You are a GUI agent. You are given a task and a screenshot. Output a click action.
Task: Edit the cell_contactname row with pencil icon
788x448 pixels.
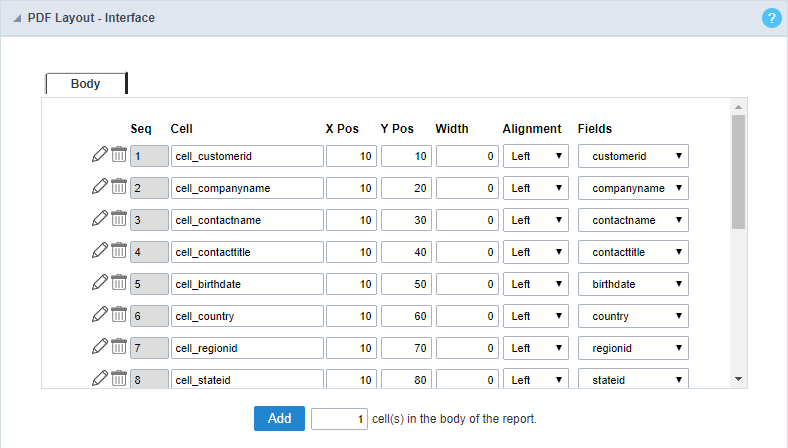(x=100, y=218)
